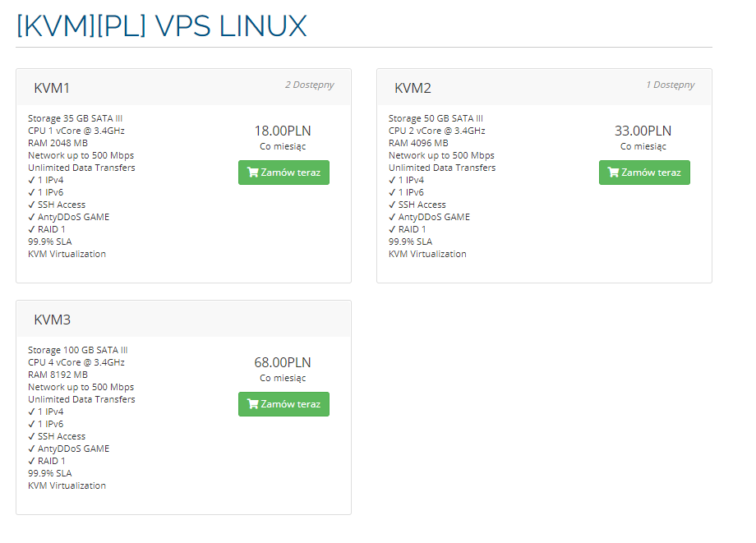Click the cart icon in KVM2 order button
This screenshot has width=756, height=543.
point(613,173)
